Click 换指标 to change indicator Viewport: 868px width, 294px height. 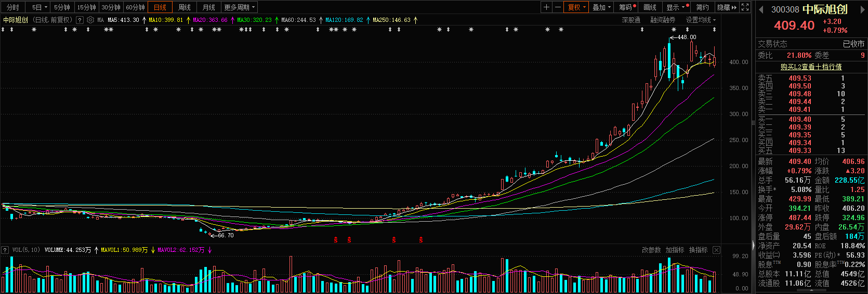pyautogui.click(x=698, y=250)
